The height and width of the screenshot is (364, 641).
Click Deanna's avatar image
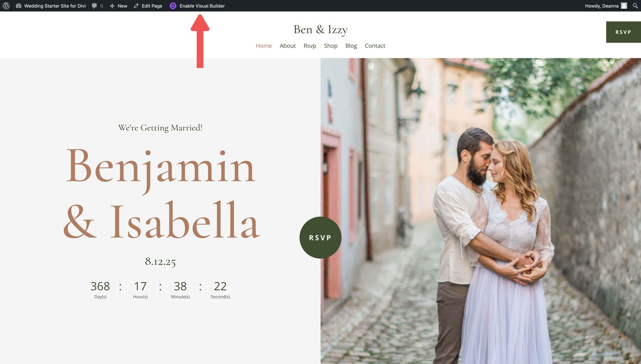pyautogui.click(x=624, y=6)
